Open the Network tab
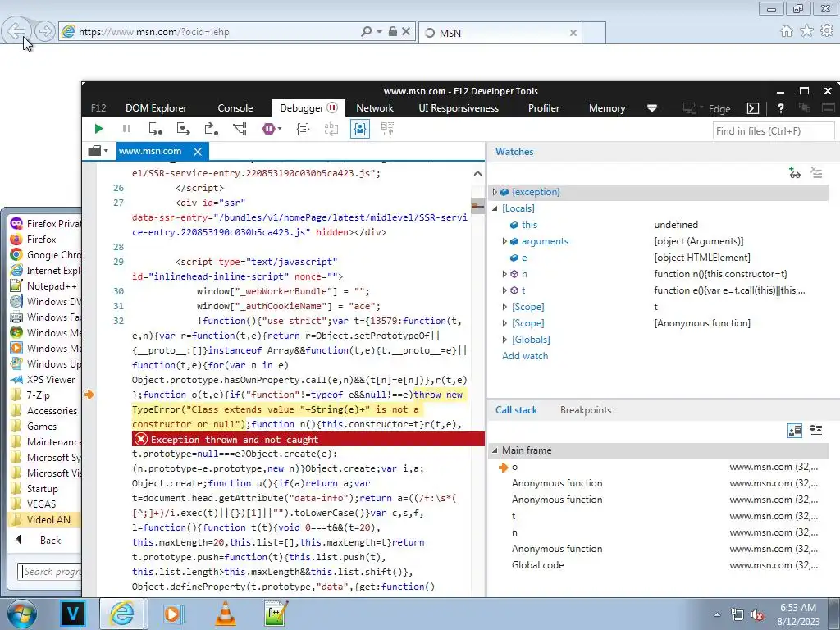 (375, 108)
